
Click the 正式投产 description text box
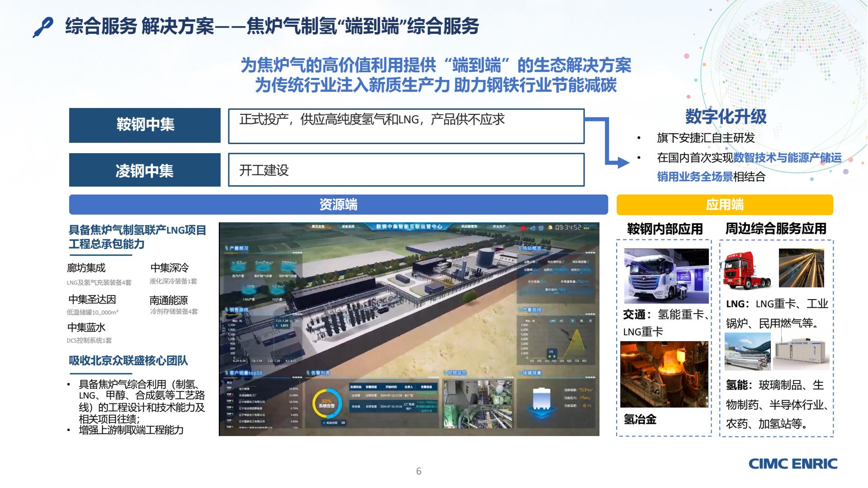click(x=406, y=126)
